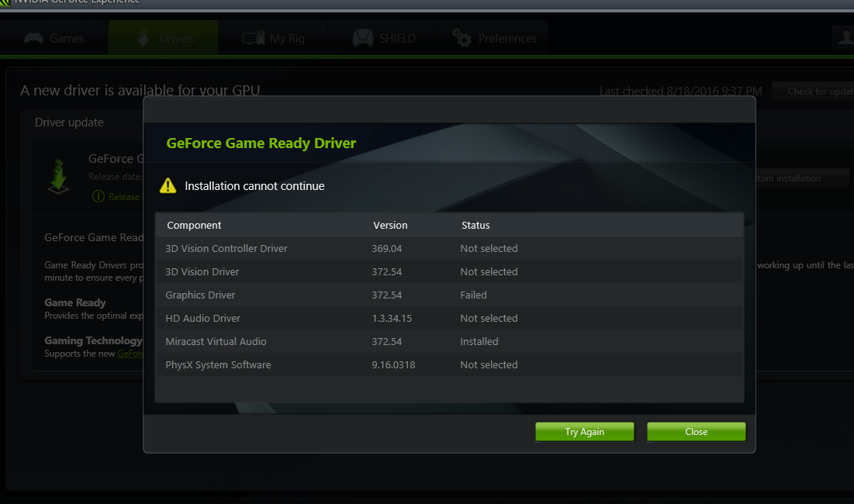
Task: Click 'A new driver is available' heading
Action: point(140,91)
